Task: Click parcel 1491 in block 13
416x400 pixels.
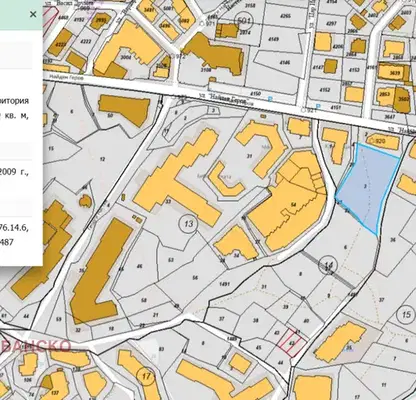Action: [225, 284]
